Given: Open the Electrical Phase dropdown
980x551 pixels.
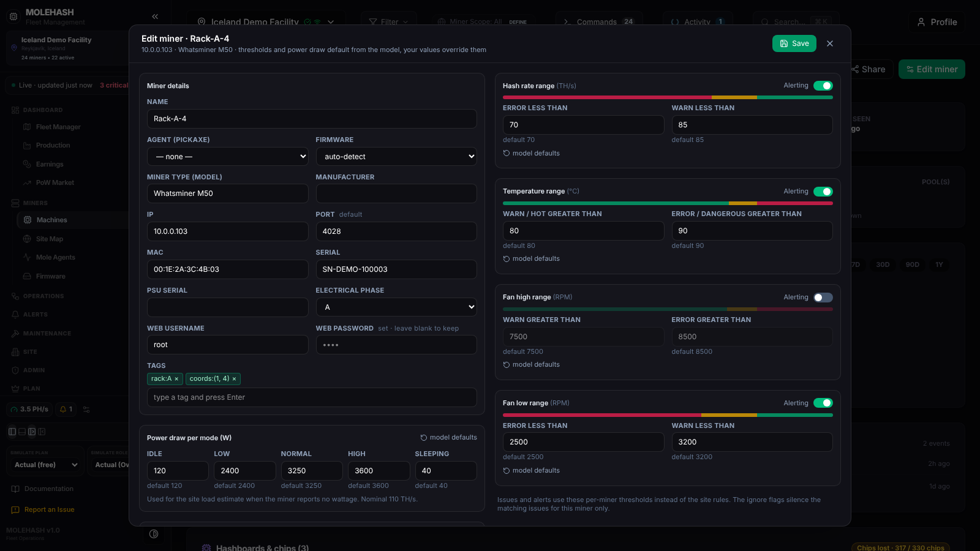Looking at the screenshot, I should point(396,307).
